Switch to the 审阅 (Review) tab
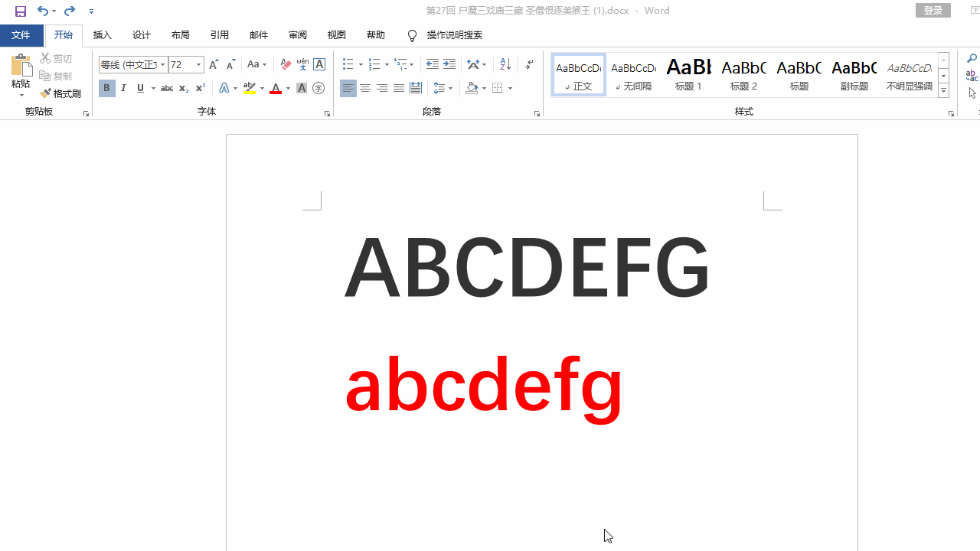The image size is (980, 551). tap(298, 35)
